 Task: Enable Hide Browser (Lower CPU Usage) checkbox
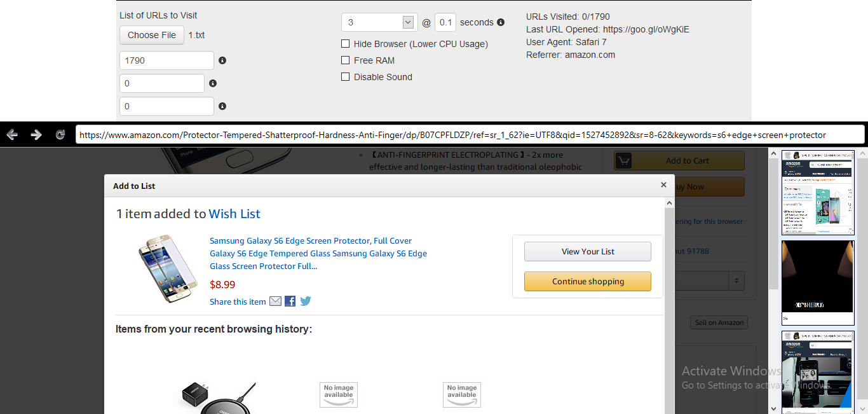click(x=346, y=44)
